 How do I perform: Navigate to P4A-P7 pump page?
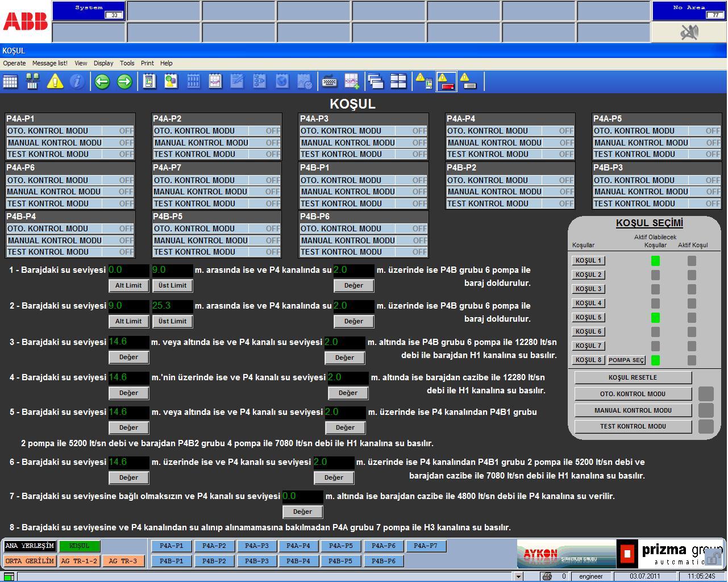426,546
